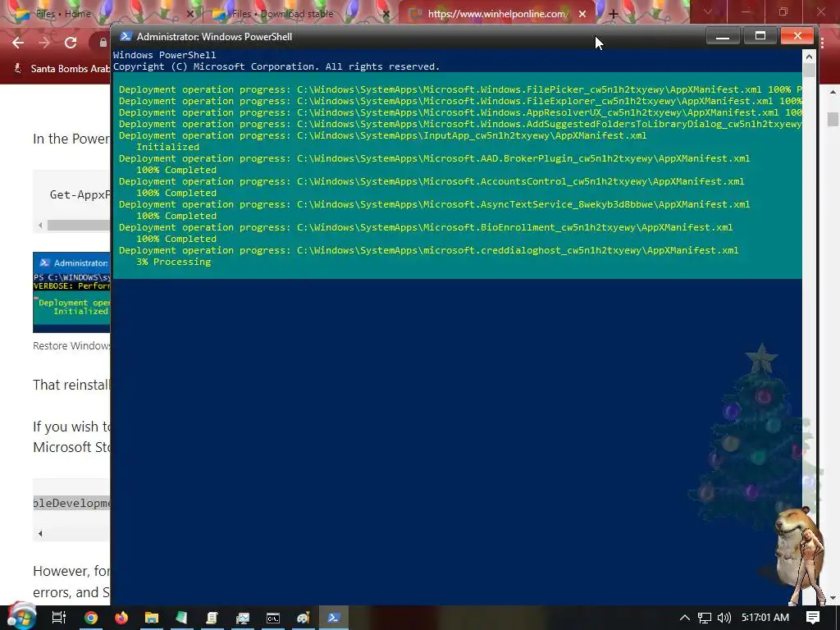Click the AsyncTextService deployment progress line
The height and width of the screenshot is (630, 840).
435,204
